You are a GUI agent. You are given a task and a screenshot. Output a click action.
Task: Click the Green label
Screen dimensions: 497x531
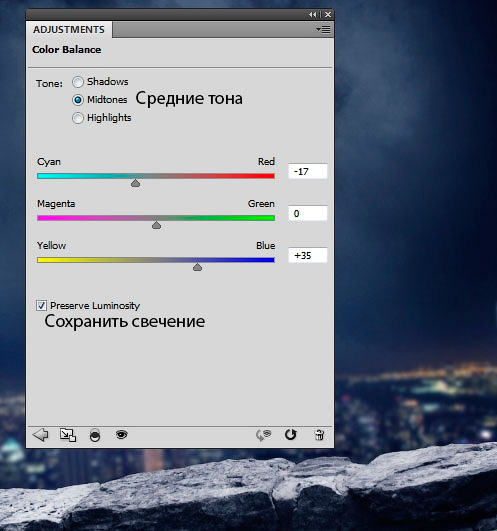[x=261, y=204]
